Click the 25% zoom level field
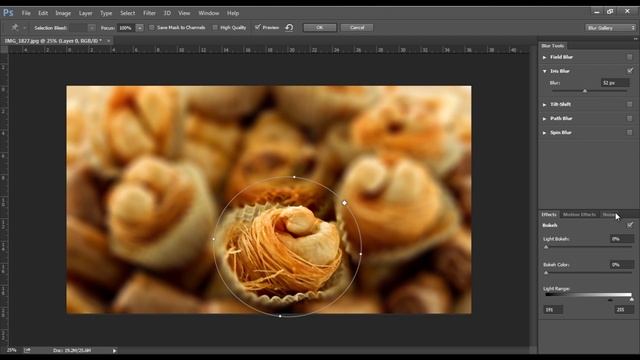 [x=11, y=350]
